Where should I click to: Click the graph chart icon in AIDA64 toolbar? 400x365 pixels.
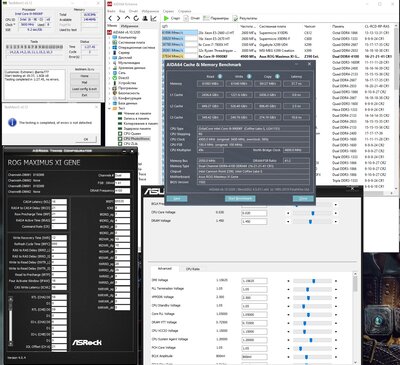154,18
